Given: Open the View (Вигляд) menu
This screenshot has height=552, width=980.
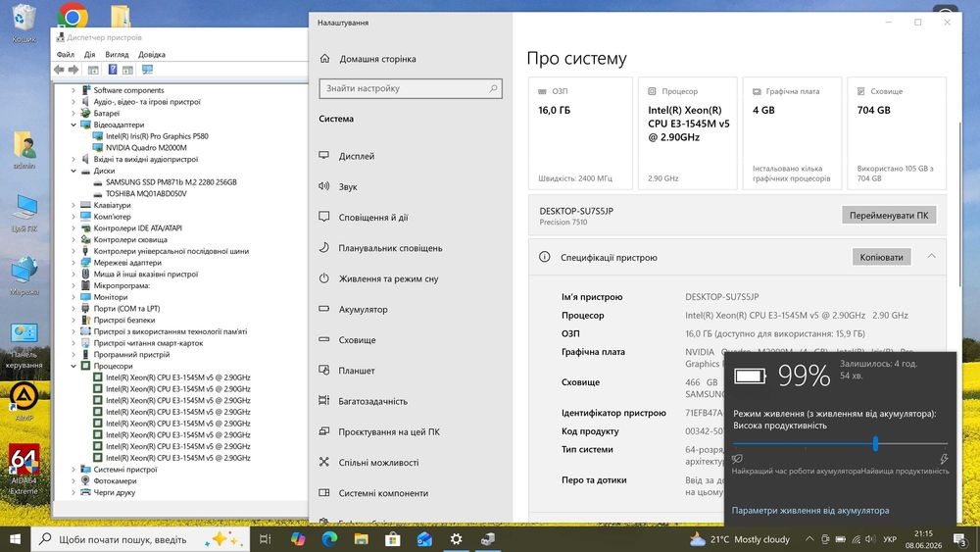Looking at the screenshot, I should tap(117, 54).
